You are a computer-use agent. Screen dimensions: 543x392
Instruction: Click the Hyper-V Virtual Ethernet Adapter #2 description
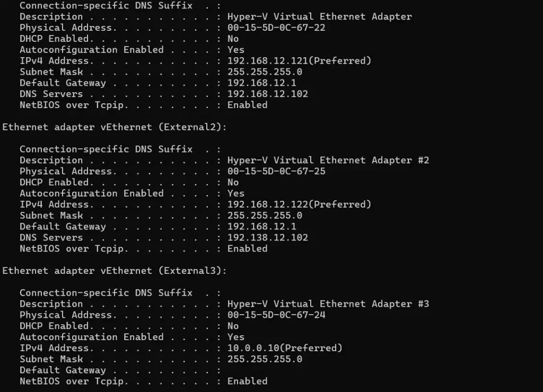coord(328,160)
